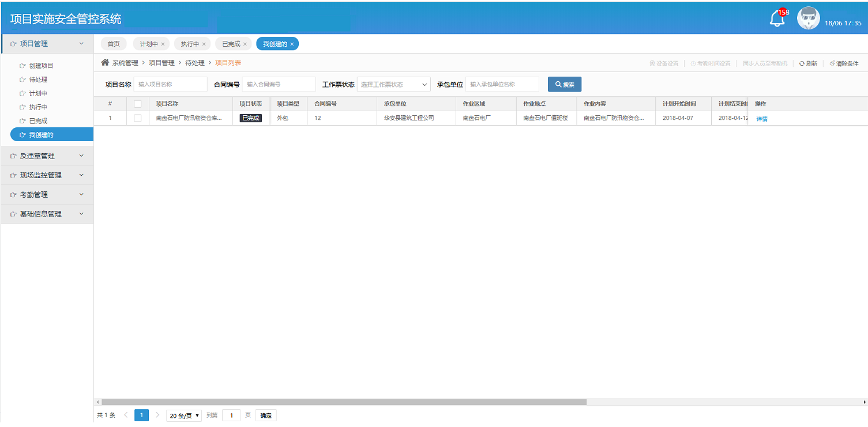Open 待处理 in the sidebar
The height and width of the screenshot is (427, 868).
(x=38, y=80)
